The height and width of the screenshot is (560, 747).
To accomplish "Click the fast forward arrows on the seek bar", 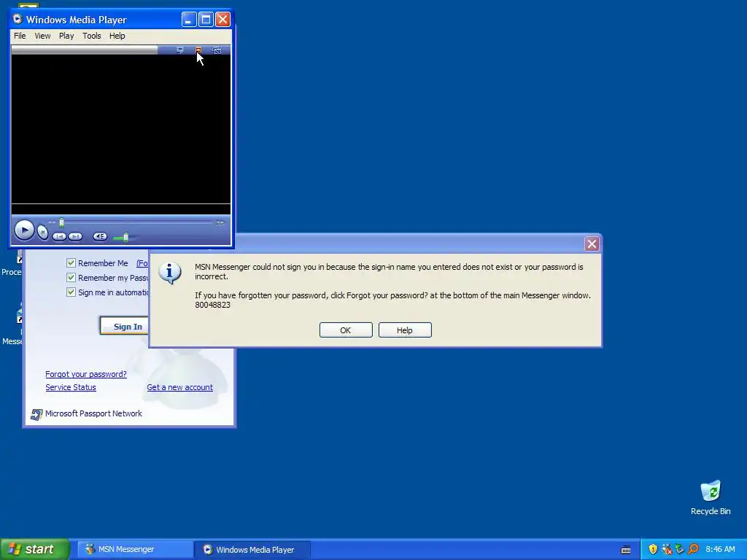I will click(x=220, y=223).
